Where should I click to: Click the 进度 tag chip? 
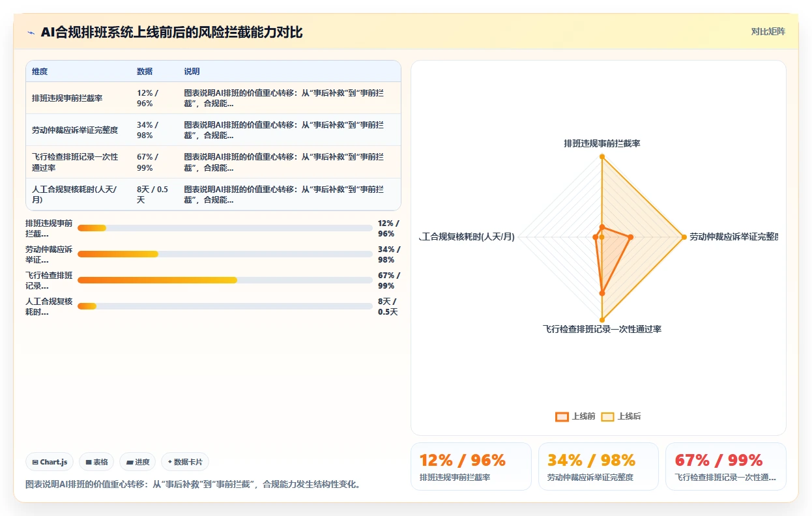pos(138,462)
